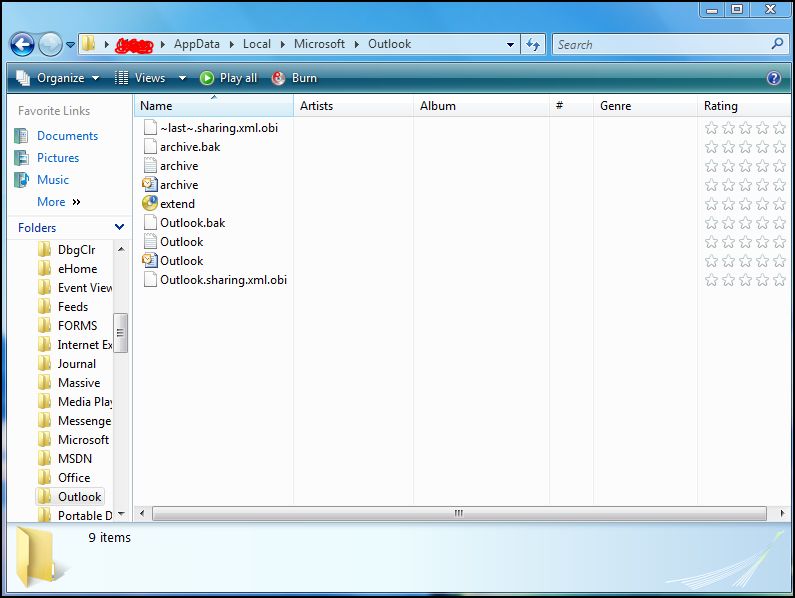Click the folder tree scrollbar thumb
Screen dimensions: 795x598
click(x=120, y=333)
